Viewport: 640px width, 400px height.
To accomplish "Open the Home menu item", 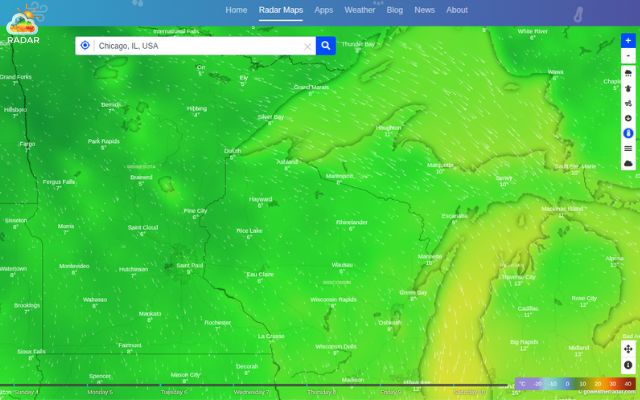I will coord(236,10).
